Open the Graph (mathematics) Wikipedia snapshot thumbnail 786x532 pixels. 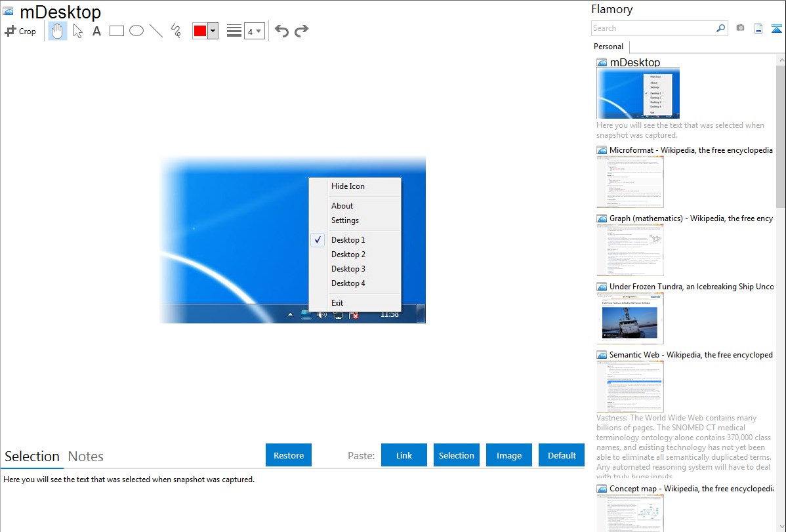[630, 249]
